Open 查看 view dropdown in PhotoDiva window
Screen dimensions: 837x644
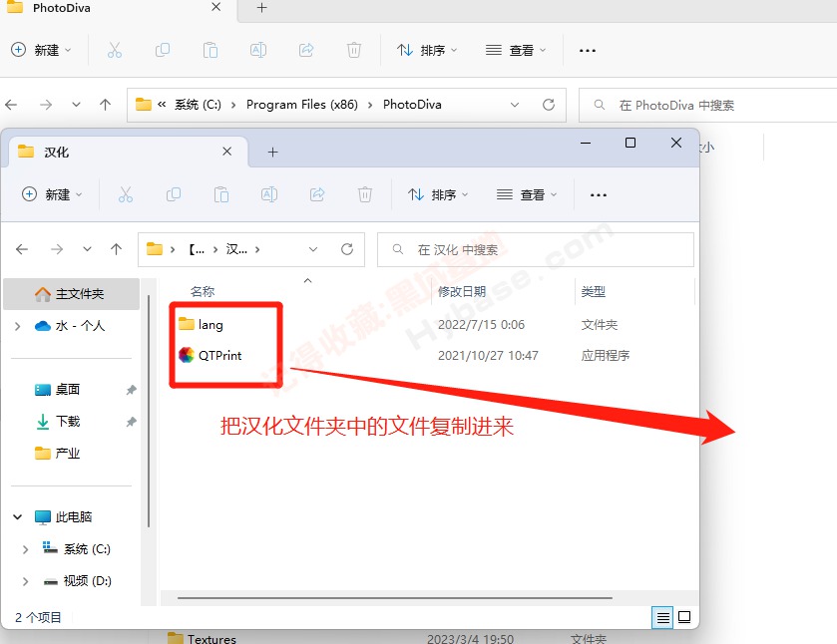(x=516, y=50)
